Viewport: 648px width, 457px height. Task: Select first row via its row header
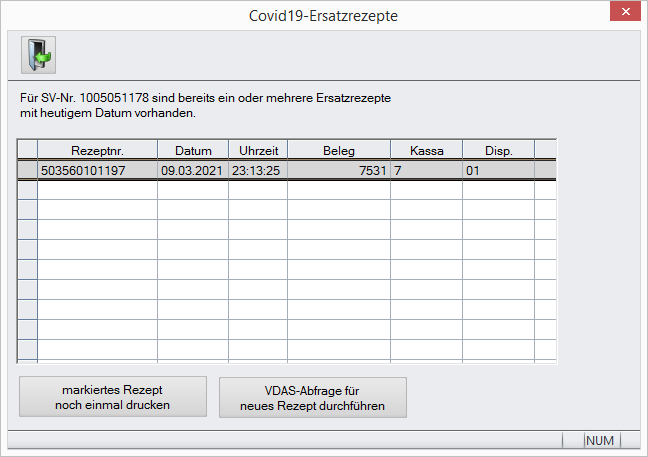click(27, 170)
